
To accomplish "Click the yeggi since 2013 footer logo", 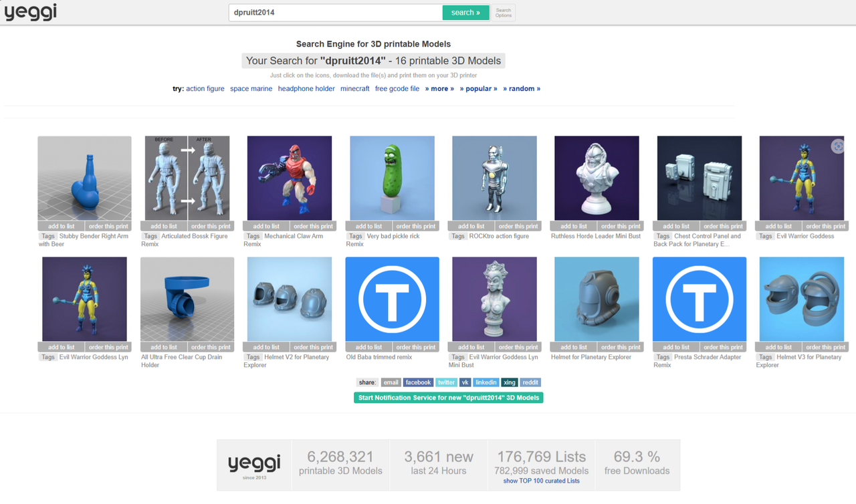I will [254, 465].
